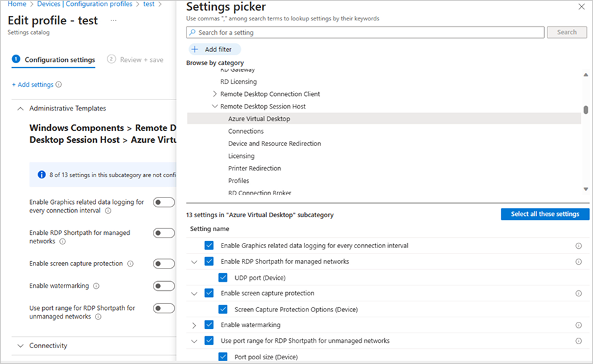
Task: Click info icon on Enable screen capture protection picker row
Action: click(x=579, y=294)
